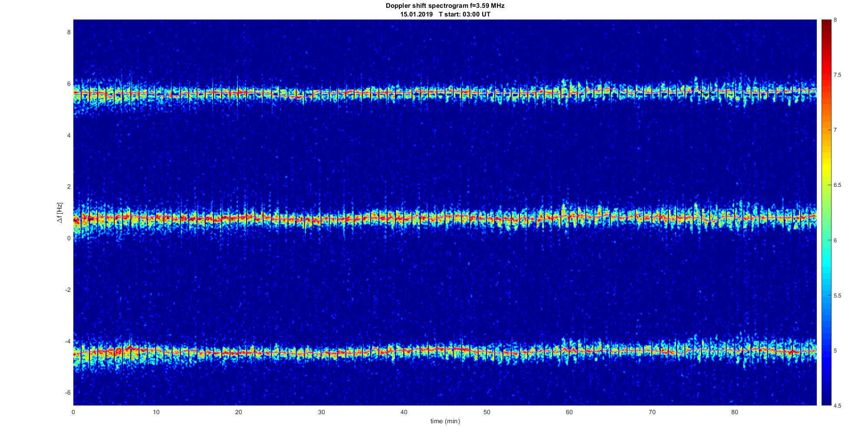Click the colorbar tick label '7.5'
Viewport: 868px width, 435px height.
pos(837,75)
